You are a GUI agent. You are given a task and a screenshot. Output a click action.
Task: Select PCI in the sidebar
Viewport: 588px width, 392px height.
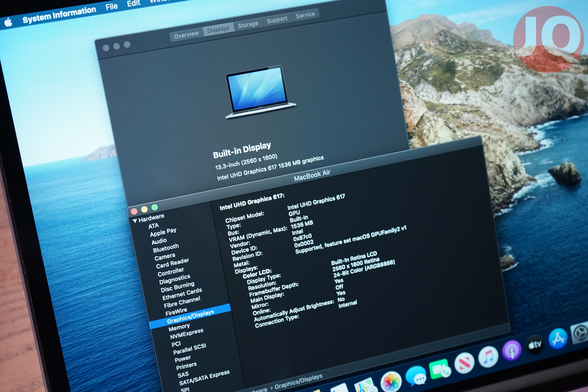tap(176, 344)
